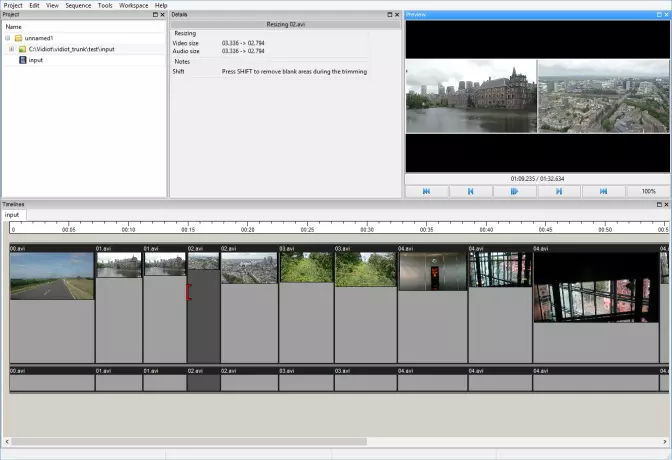Select the second 04.avi scaffolding clip
The width and height of the screenshot is (672, 460).
(x=500, y=304)
